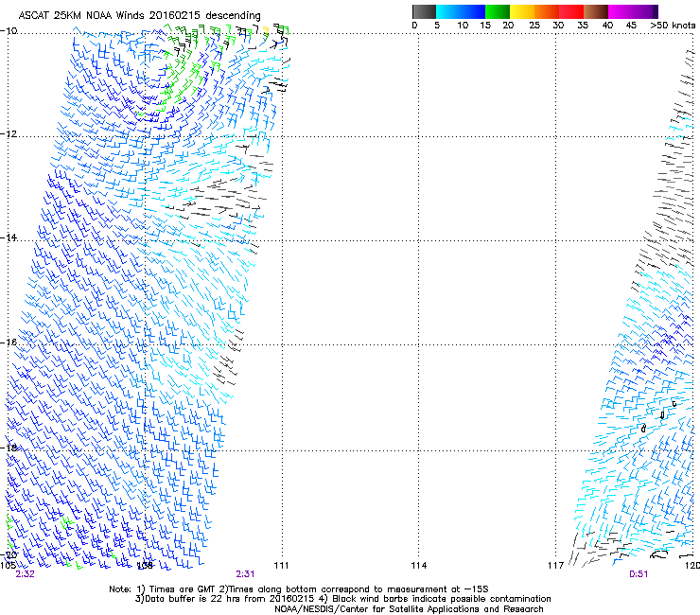Click the '>50 knots' legend label
This screenshot has height=615, width=700.
click(x=673, y=26)
